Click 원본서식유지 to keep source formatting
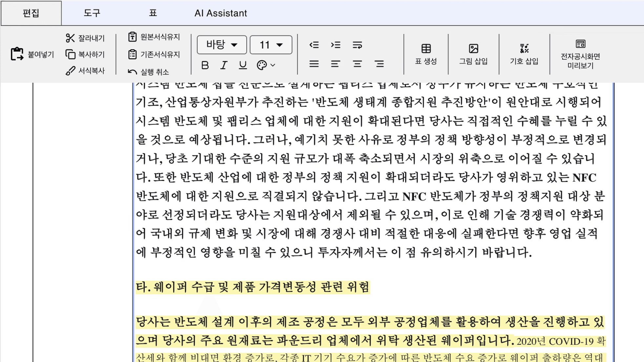 tap(154, 37)
